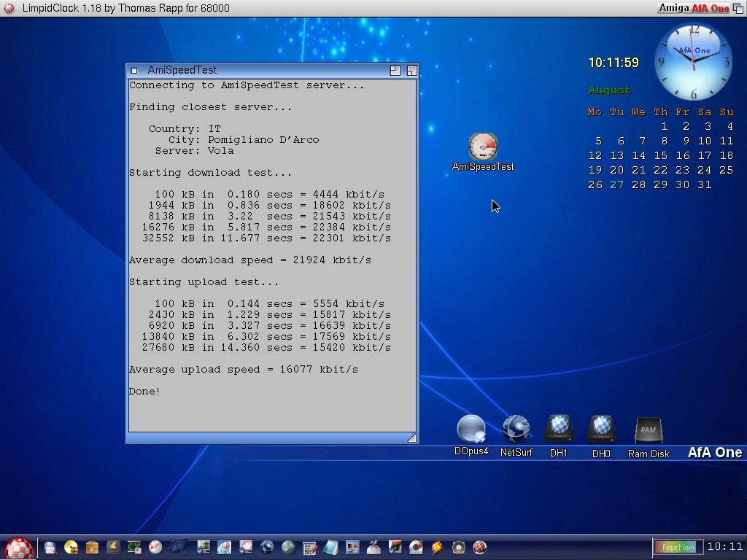Open the NetSurf browser icon

click(x=516, y=430)
